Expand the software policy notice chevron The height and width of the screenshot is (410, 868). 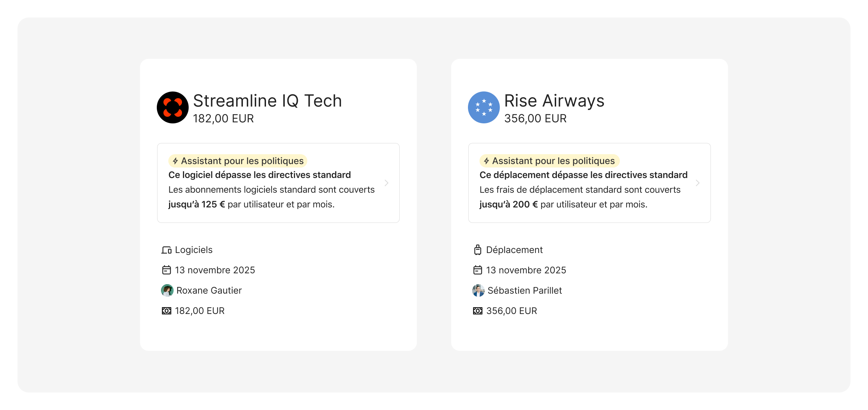pos(386,183)
